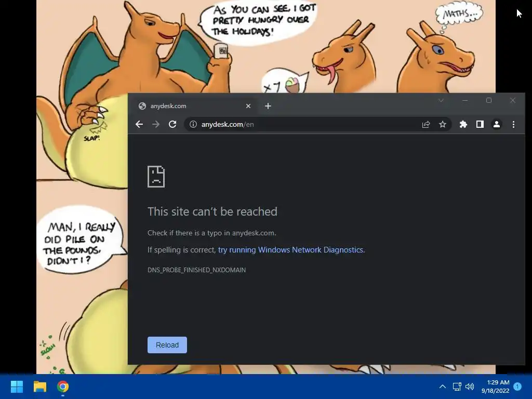Click the sad page error icon
Viewport: 532px width, 399px height.
click(156, 177)
